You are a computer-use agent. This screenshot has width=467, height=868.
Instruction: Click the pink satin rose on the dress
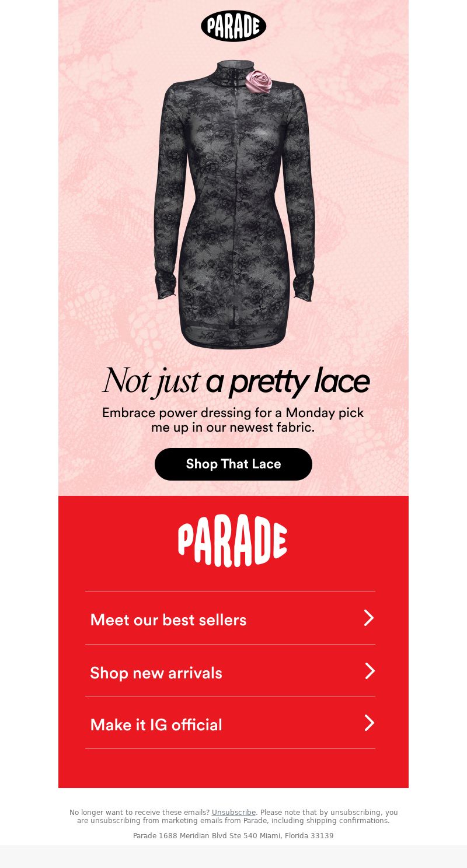pos(259,82)
